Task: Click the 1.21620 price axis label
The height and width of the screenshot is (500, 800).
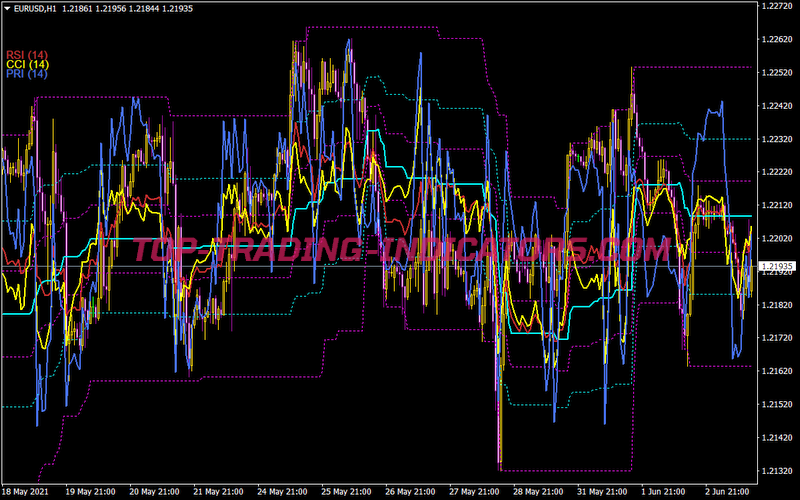Action: click(x=778, y=371)
